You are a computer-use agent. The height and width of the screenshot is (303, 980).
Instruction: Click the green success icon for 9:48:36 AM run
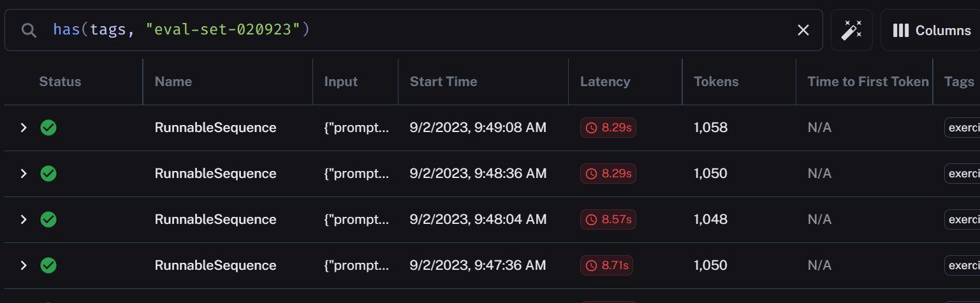click(x=48, y=174)
